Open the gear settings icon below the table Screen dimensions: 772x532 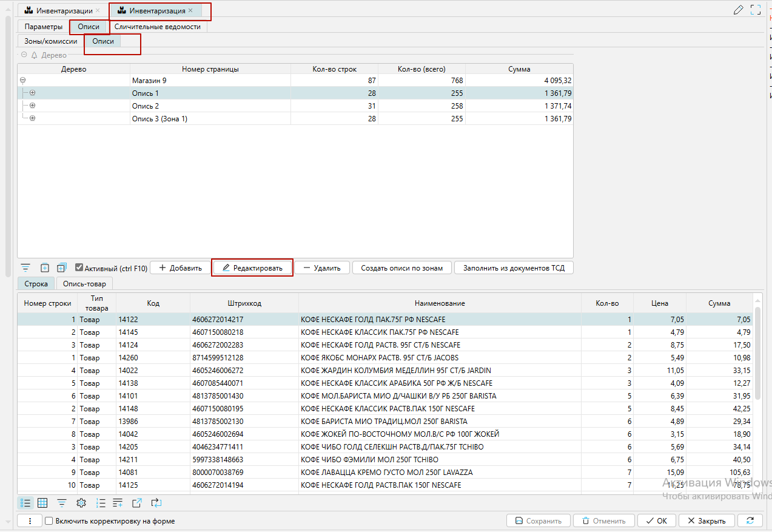(x=81, y=503)
